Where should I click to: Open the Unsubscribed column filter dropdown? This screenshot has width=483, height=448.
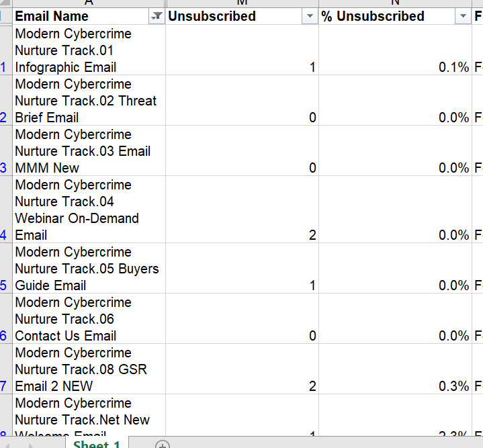coord(310,16)
